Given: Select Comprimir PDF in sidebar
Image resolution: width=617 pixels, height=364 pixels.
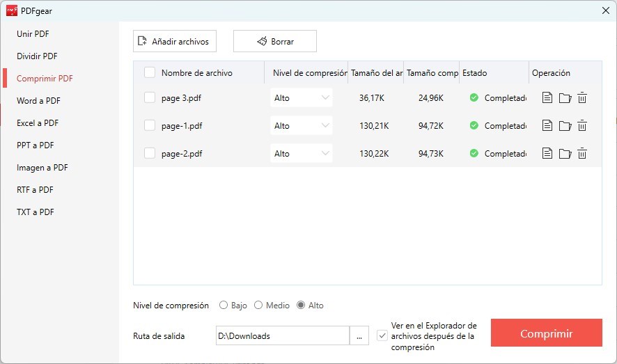Looking at the screenshot, I should tap(45, 78).
